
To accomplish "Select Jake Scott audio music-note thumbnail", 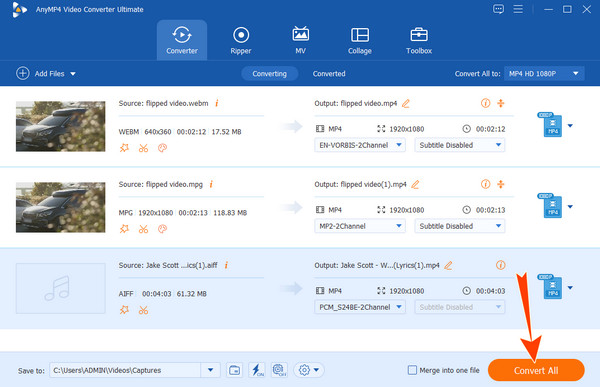I will pyautogui.click(x=60, y=288).
